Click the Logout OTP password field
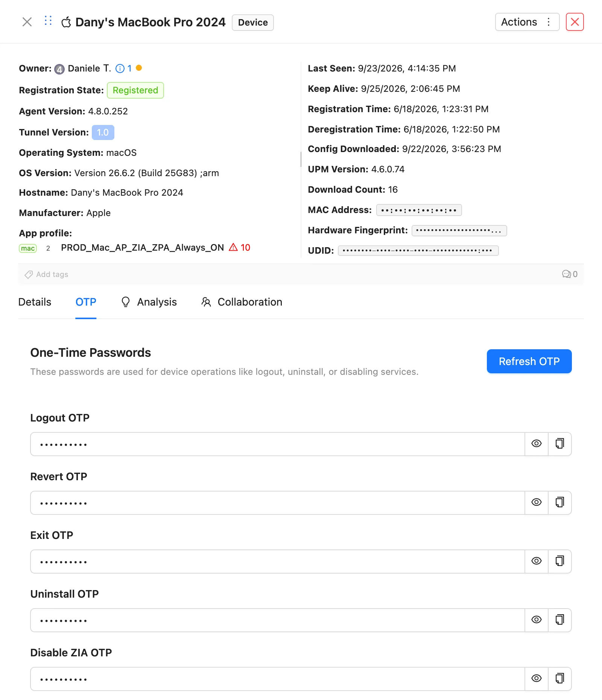602x700 pixels. (278, 444)
